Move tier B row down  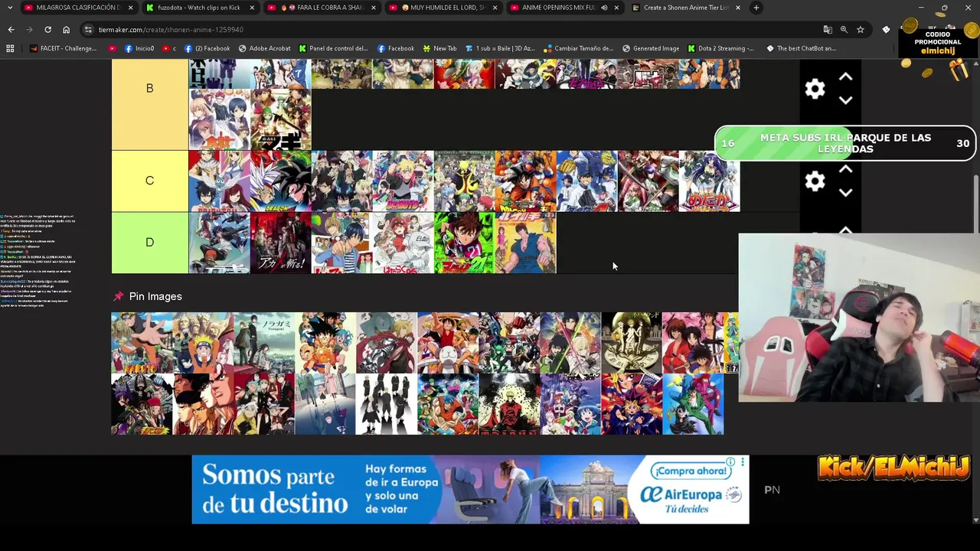tap(845, 100)
